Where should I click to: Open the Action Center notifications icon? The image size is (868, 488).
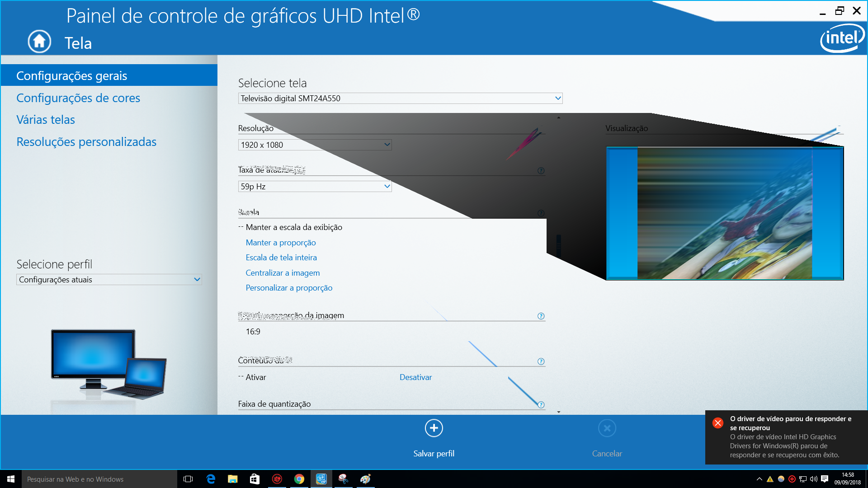pos(825,479)
